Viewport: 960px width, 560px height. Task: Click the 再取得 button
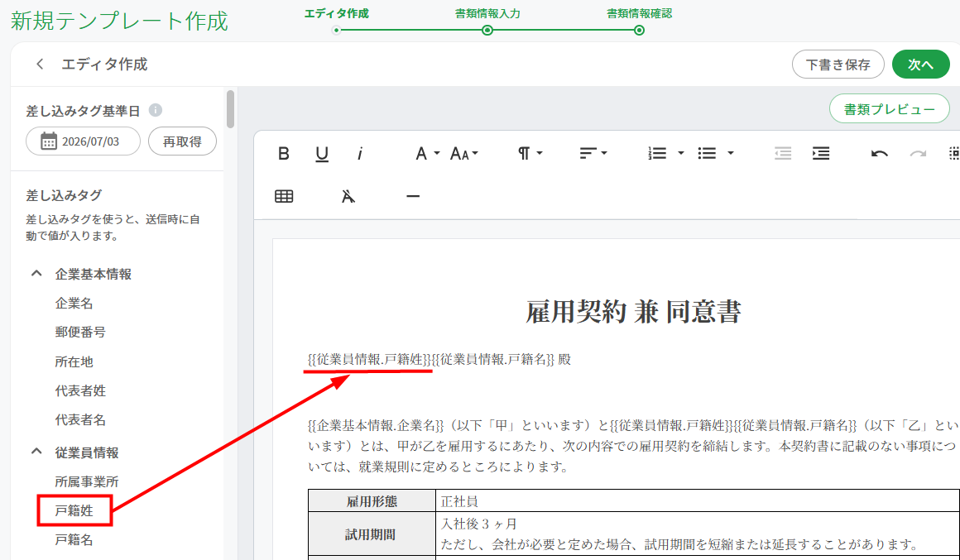[182, 141]
